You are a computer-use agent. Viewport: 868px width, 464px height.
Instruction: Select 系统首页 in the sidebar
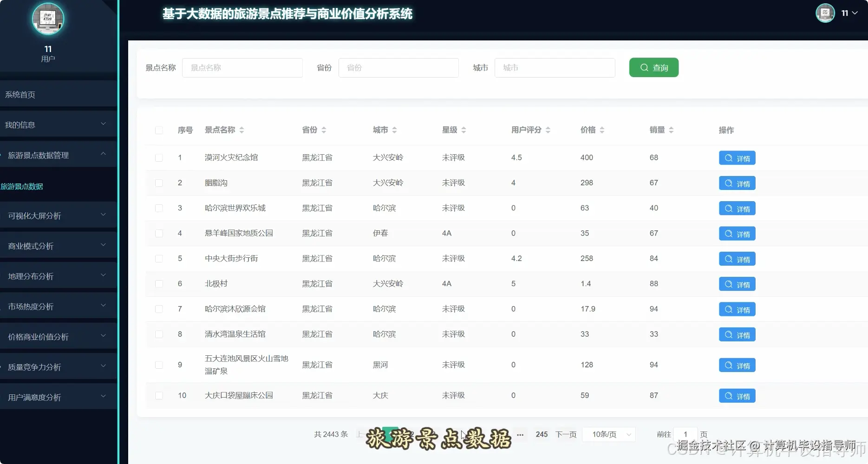tap(20, 94)
